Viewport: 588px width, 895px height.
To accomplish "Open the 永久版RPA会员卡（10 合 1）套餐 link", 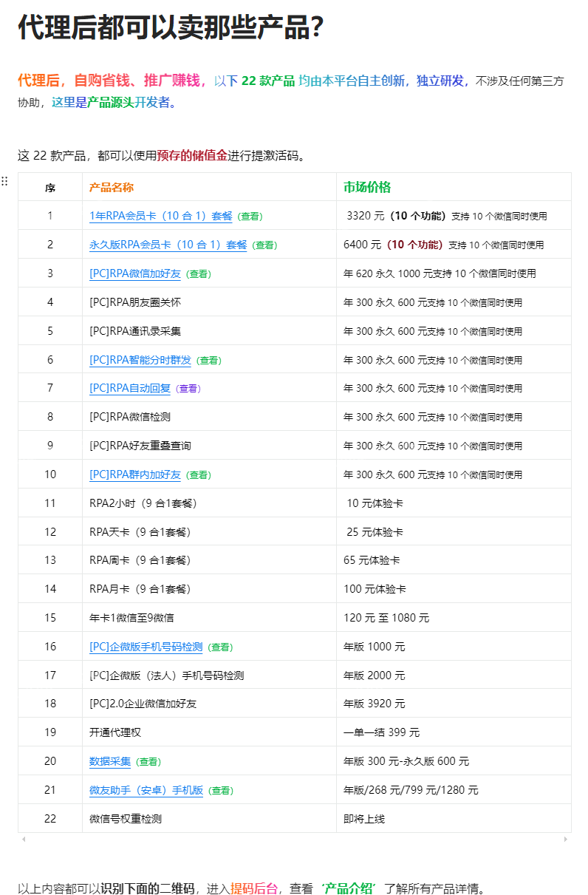I will click(168, 245).
